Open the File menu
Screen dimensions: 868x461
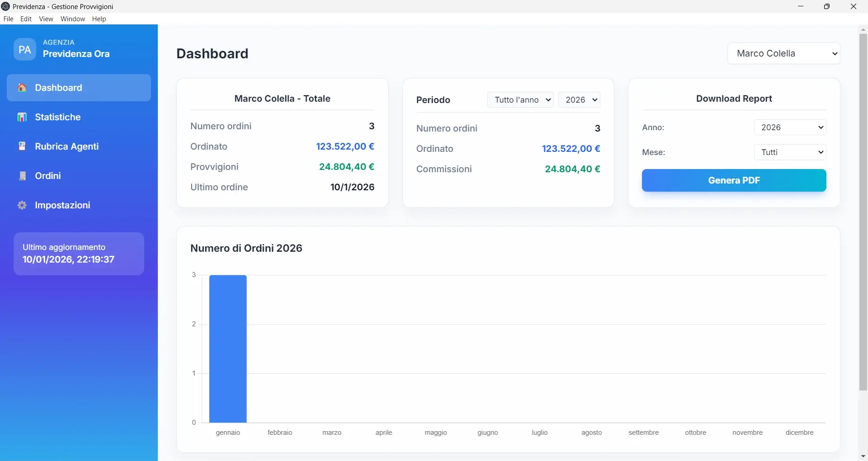click(x=8, y=19)
